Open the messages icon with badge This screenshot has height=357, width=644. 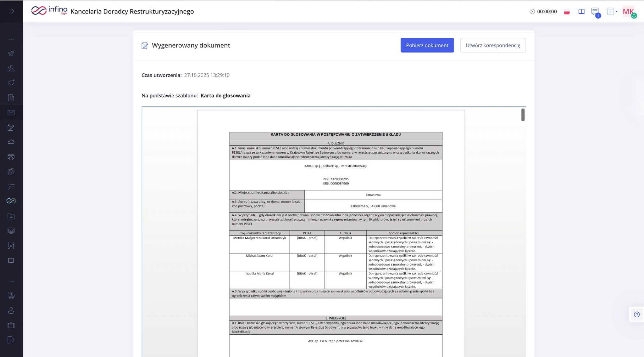tap(595, 12)
